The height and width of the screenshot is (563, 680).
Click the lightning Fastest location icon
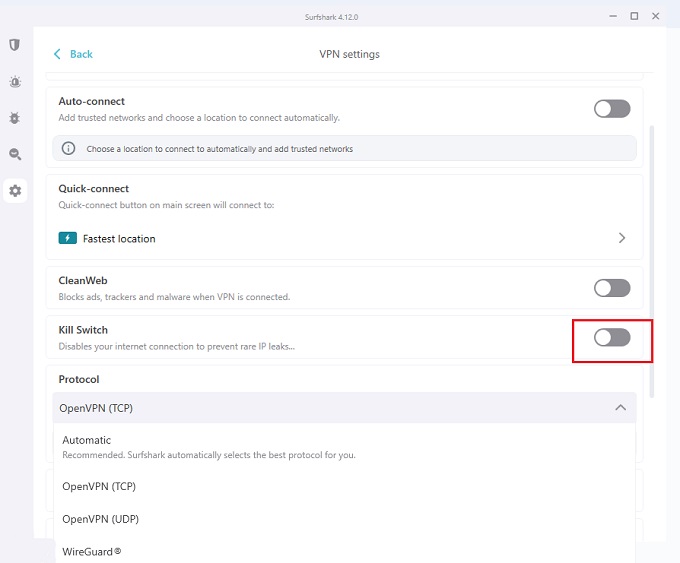(x=68, y=238)
